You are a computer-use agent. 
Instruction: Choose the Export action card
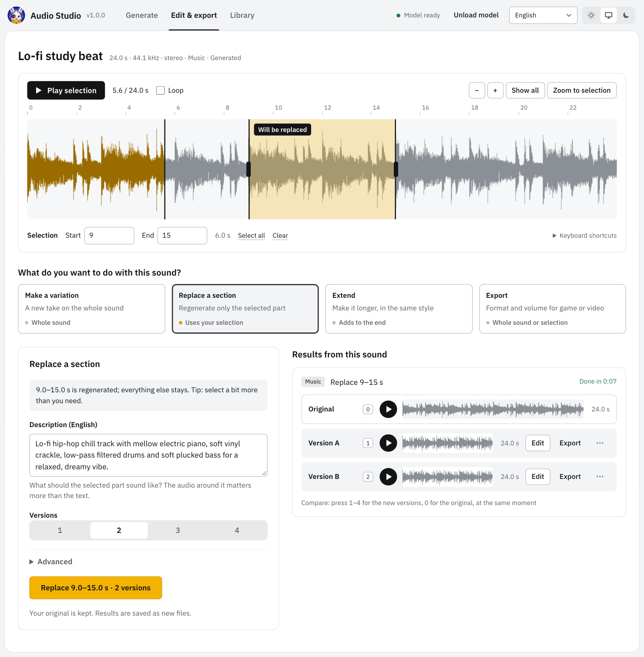tap(552, 309)
